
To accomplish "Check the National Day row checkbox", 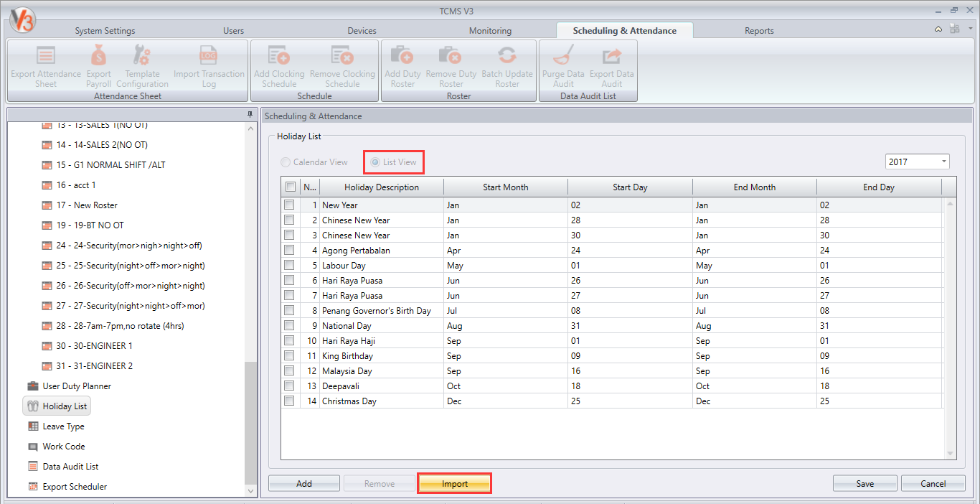I will click(289, 326).
